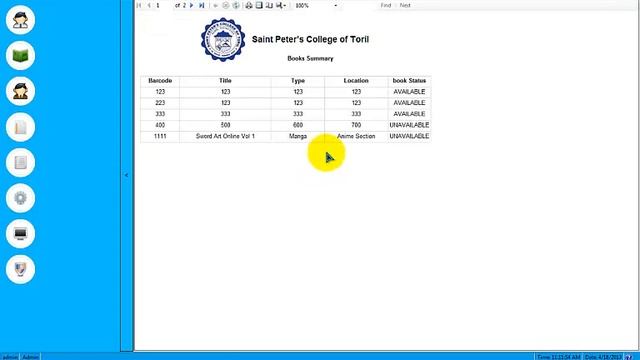Open the brown-suited user sidebar icon
Screen dimensions: 640x360
pyautogui.click(x=20, y=91)
